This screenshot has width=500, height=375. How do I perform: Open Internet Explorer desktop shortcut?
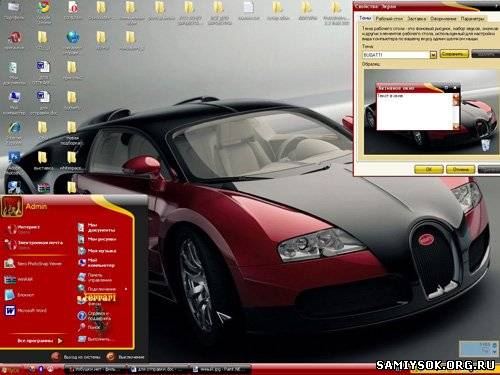(14, 132)
